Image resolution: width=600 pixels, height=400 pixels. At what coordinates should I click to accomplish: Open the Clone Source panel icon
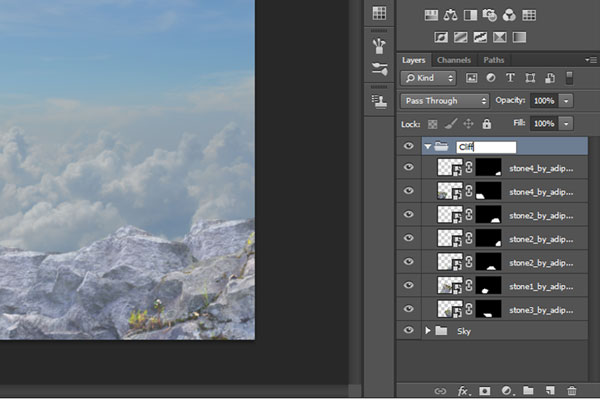[379, 100]
